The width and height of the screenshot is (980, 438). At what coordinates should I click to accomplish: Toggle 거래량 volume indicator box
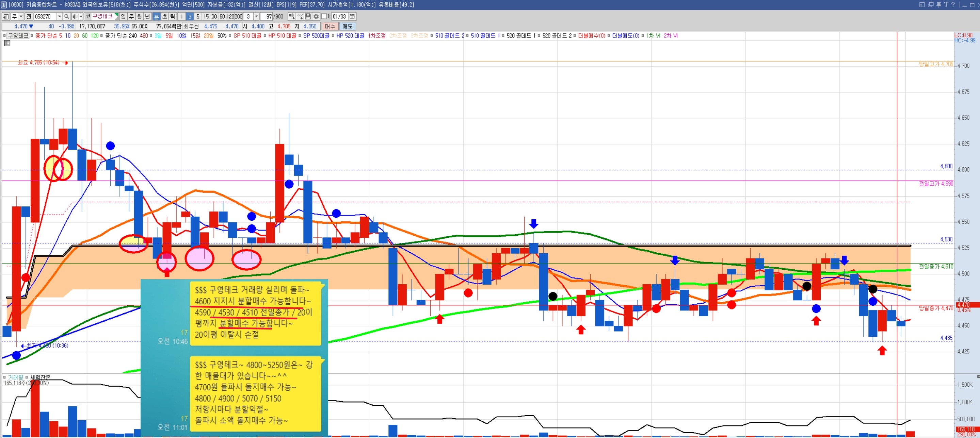pos(4,377)
